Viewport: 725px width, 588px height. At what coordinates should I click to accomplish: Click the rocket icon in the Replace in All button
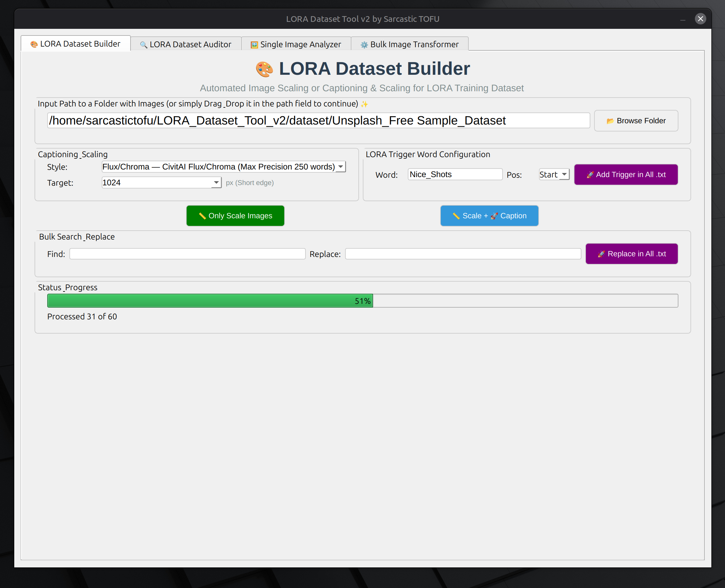click(601, 254)
